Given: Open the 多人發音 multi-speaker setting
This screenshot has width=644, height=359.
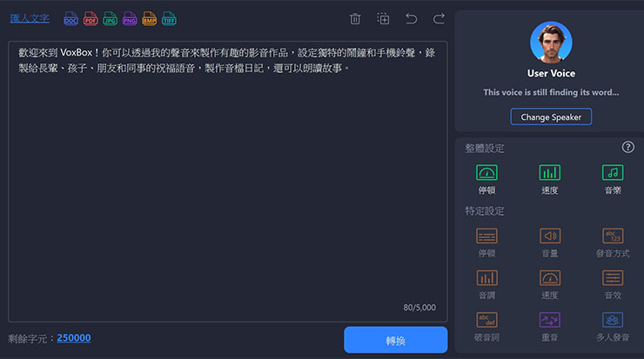Looking at the screenshot, I should (613, 327).
